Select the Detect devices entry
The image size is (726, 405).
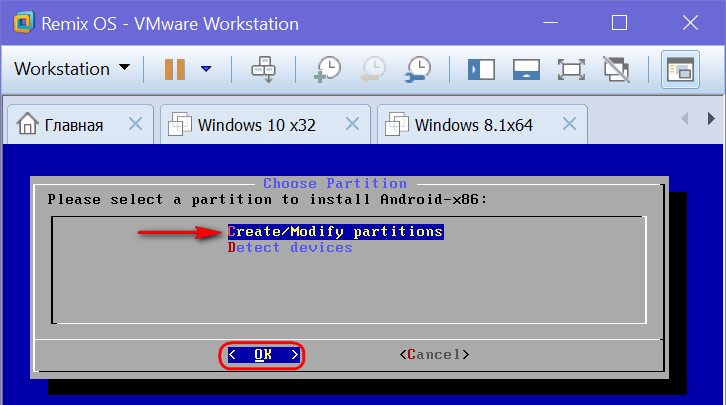pyautogui.click(x=290, y=248)
